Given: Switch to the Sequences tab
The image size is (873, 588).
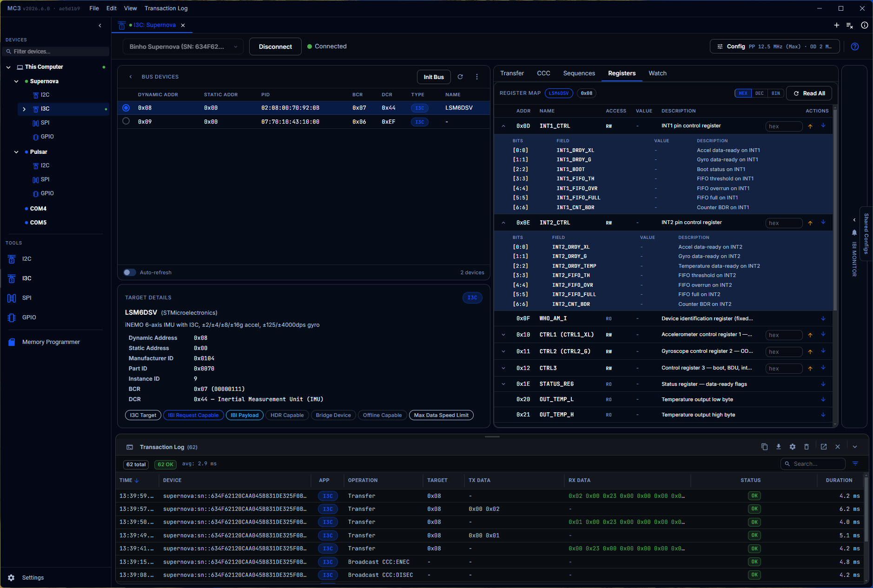Looking at the screenshot, I should click(x=579, y=73).
